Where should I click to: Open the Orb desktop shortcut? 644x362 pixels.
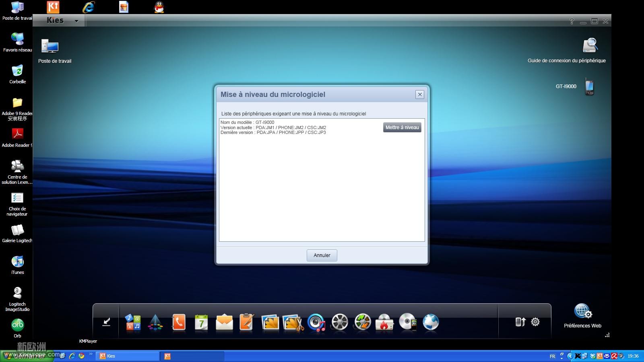[x=17, y=325]
